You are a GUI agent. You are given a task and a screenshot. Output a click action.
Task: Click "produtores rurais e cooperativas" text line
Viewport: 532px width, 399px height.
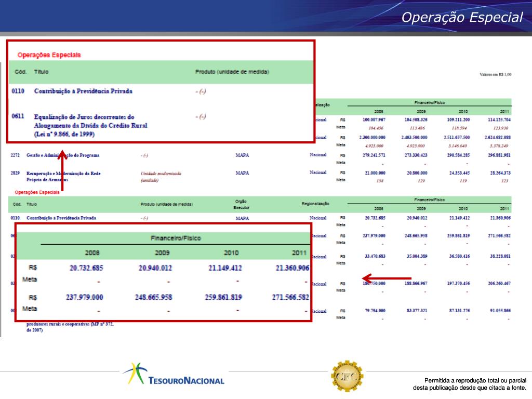click(x=70, y=324)
